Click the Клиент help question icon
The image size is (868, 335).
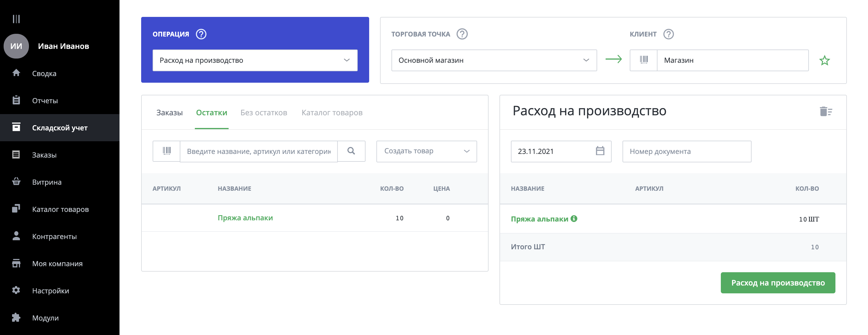pyautogui.click(x=668, y=34)
